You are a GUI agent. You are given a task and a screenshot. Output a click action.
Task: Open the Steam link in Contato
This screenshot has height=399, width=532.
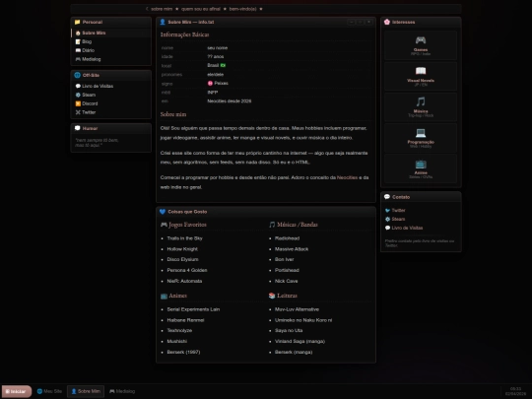tap(398, 219)
